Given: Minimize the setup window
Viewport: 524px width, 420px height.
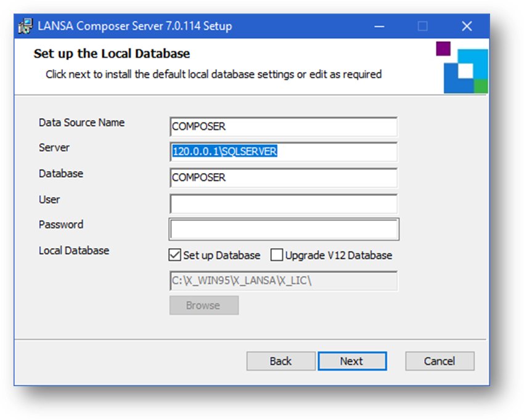Looking at the screenshot, I should 379,26.
